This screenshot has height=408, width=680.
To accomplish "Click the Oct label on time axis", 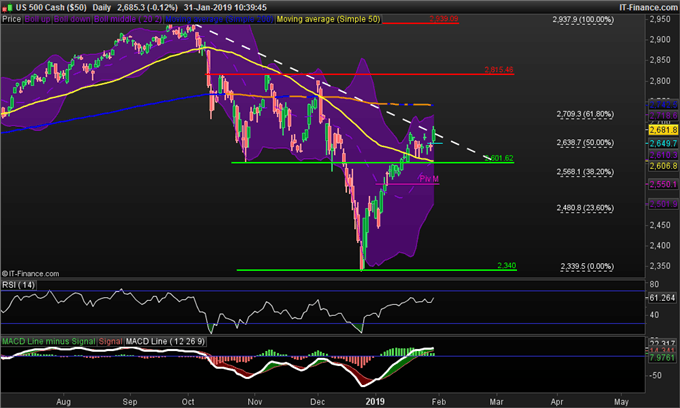I will coord(188,401).
